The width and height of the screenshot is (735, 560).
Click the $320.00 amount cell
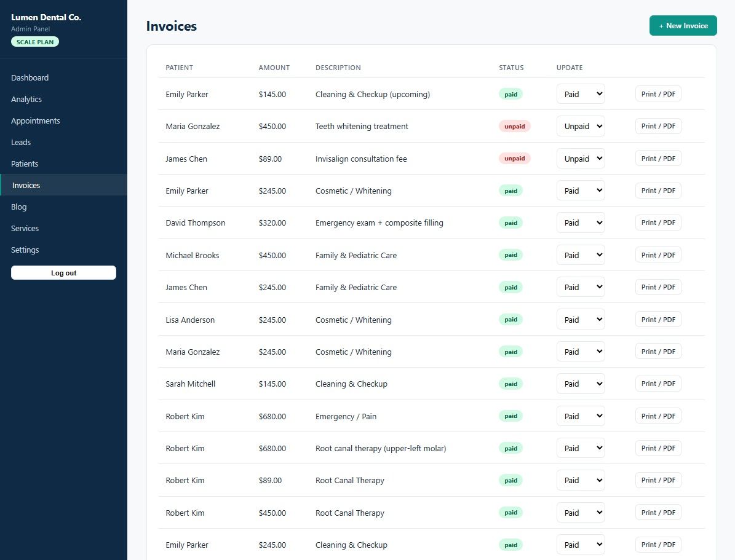point(272,223)
